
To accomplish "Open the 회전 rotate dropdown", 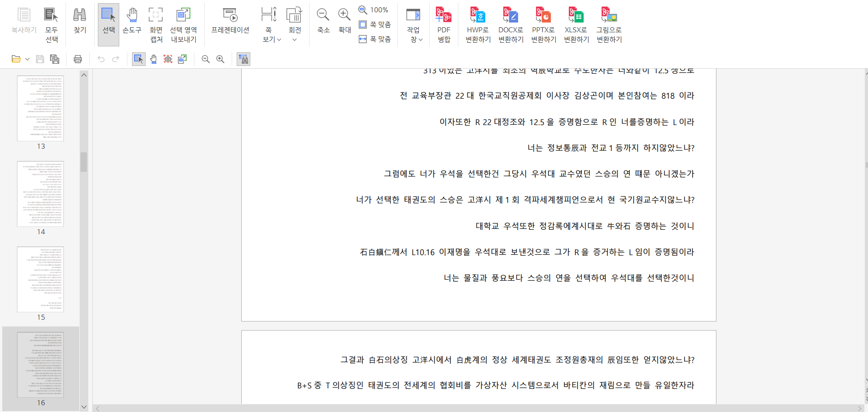I will [294, 40].
